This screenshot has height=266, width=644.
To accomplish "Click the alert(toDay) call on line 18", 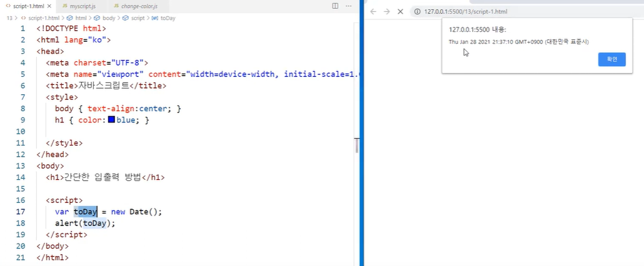I will (85, 224).
